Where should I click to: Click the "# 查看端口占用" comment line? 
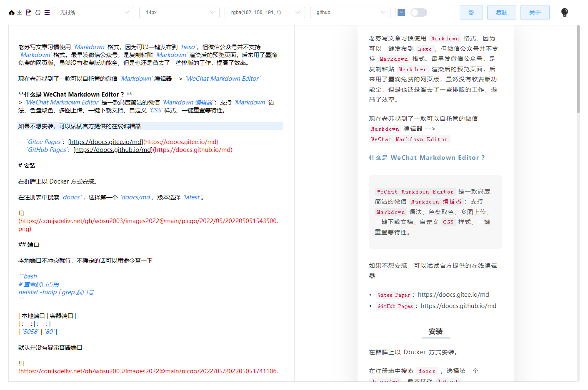(39, 284)
